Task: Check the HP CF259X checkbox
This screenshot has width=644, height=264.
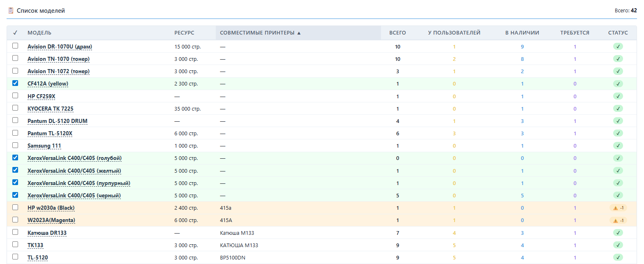Action: point(15,95)
